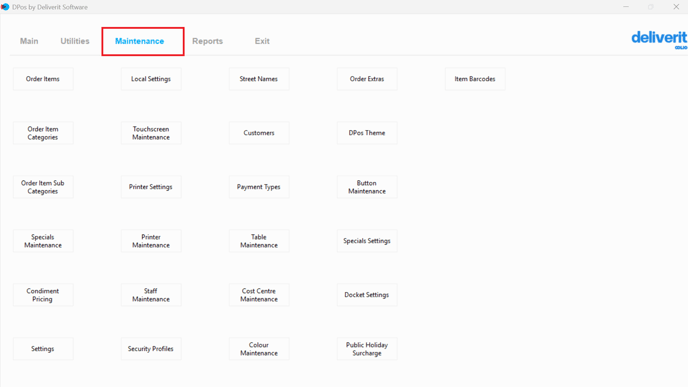Open the Customers screen
Viewport: 688px width, 387px height.
click(x=259, y=133)
